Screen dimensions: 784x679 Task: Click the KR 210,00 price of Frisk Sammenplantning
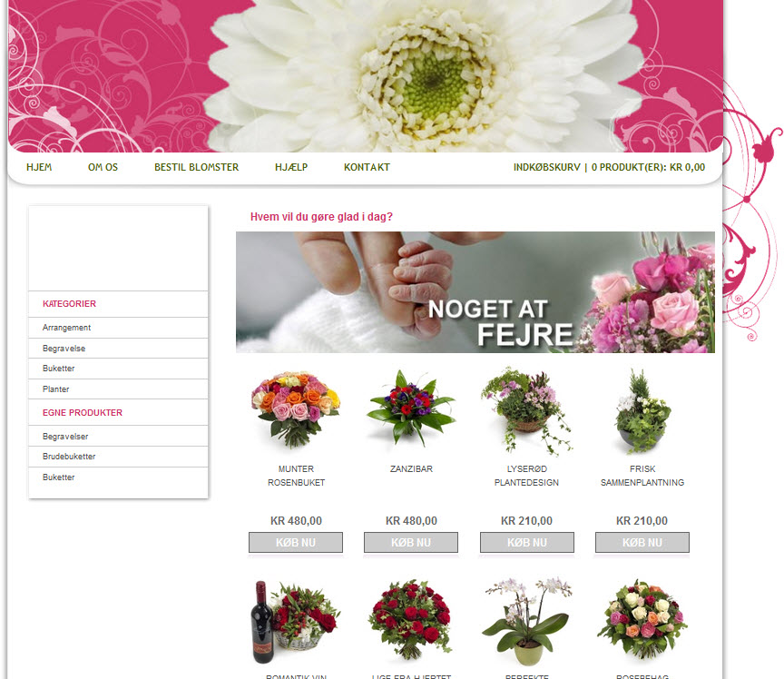tap(642, 521)
